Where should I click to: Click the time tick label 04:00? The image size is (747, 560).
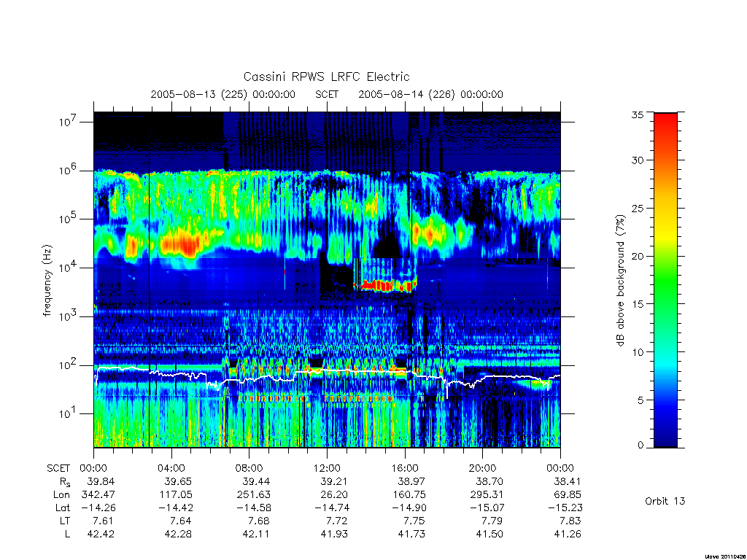click(x=171, y=468)
